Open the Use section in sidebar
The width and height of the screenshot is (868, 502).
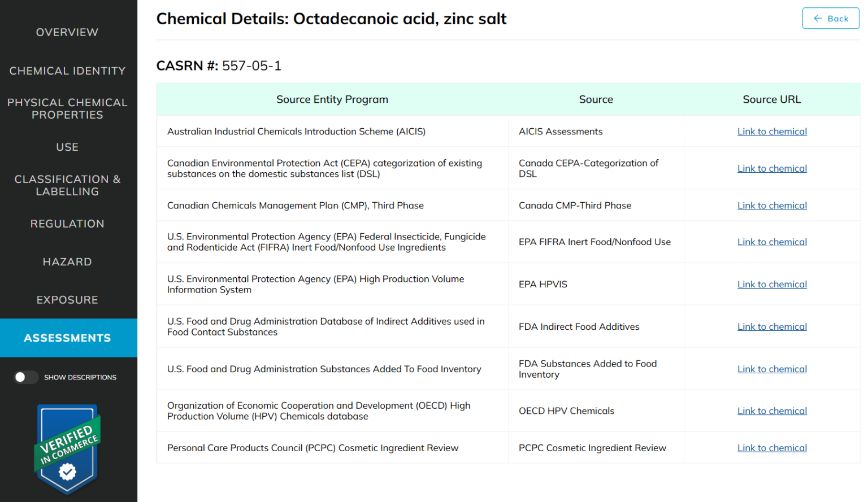[67, 147]
